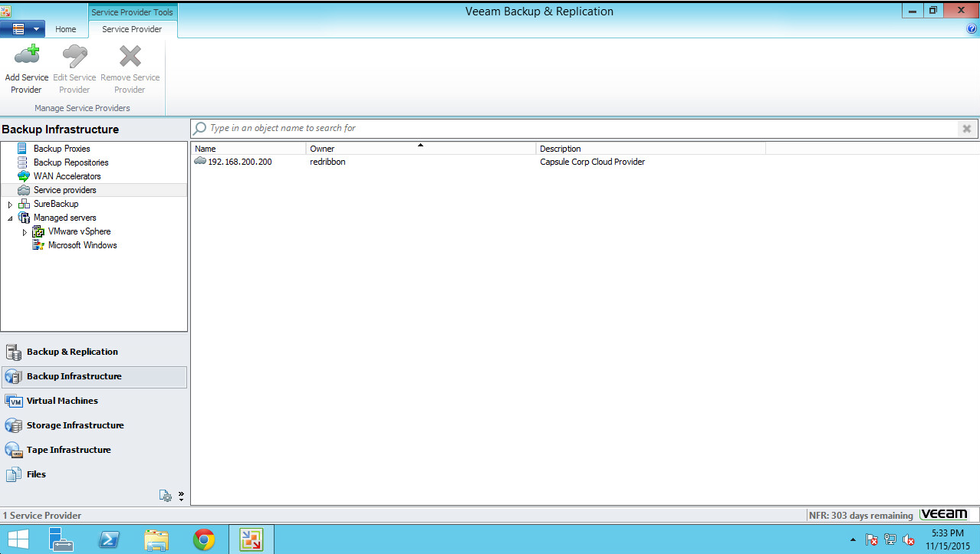The width and height of the screenshot is (980, 554).
Task: Click the Veeam logo in status bar
Action: [x=944, y=515]
